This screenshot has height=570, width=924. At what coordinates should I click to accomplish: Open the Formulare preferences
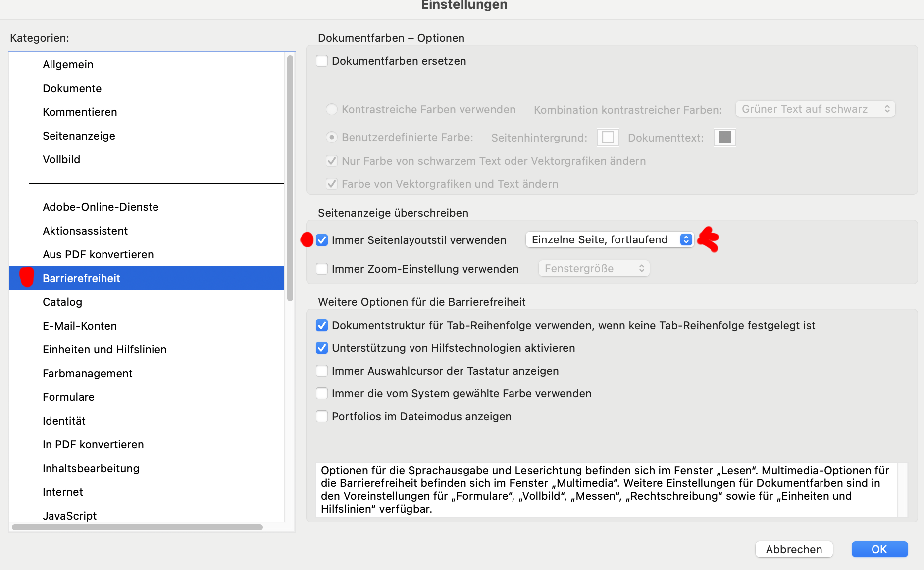tap(68, 397)
